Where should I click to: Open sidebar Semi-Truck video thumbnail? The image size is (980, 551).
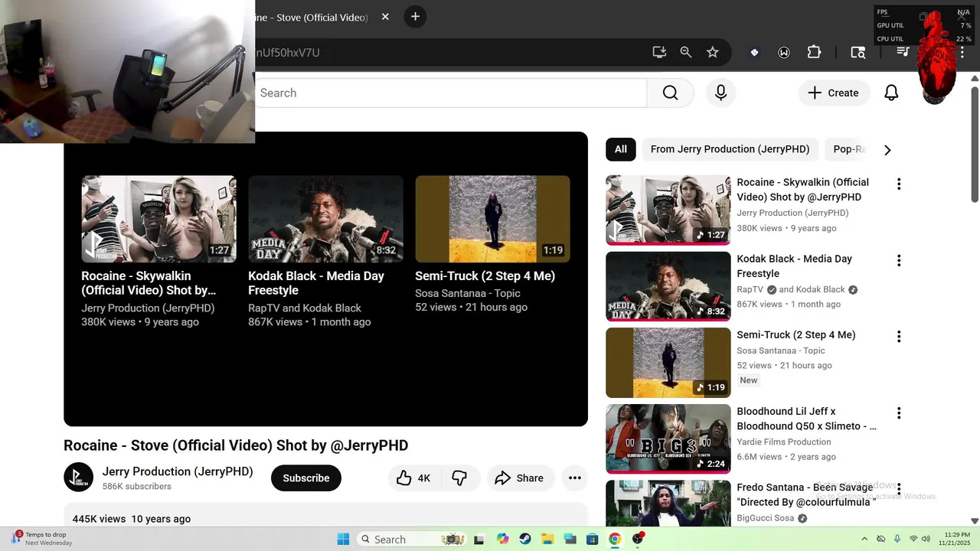click(668, 363)
